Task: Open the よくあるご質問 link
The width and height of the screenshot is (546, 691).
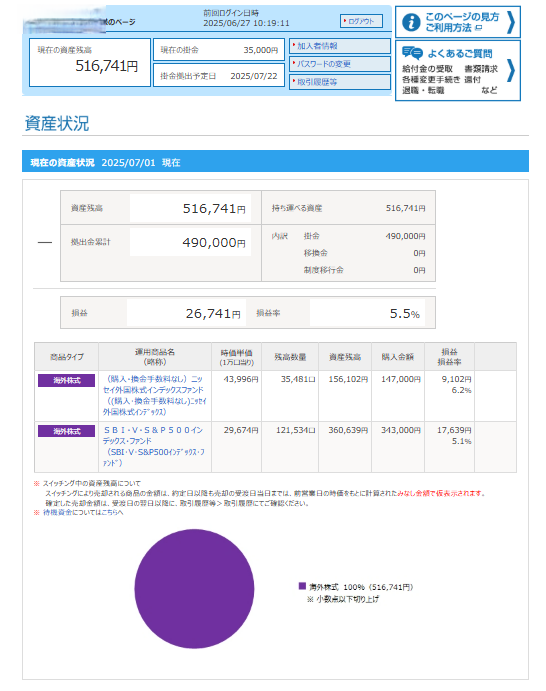Action: [460, 54]
